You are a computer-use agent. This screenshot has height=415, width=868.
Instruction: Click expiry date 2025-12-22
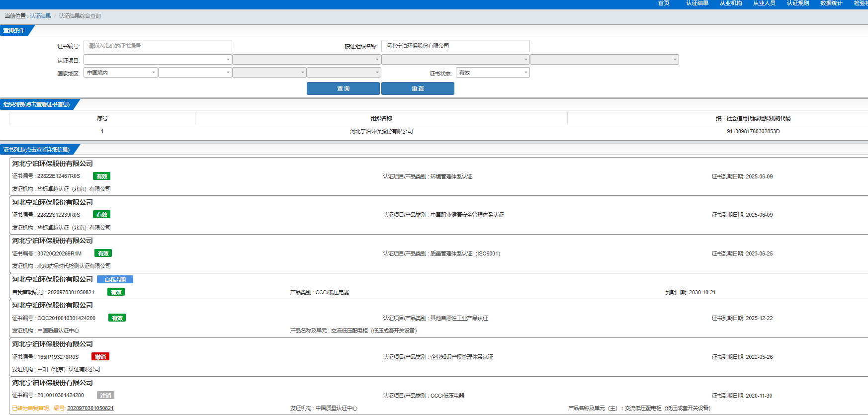(x=759, y=318)
